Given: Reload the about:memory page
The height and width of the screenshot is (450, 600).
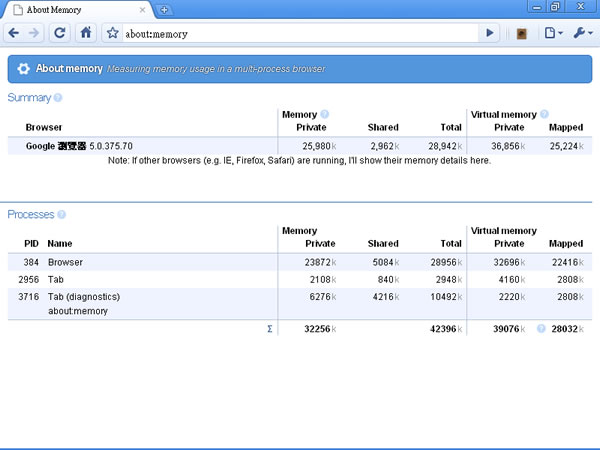Looking at the screenshot, I should point(60,33).
